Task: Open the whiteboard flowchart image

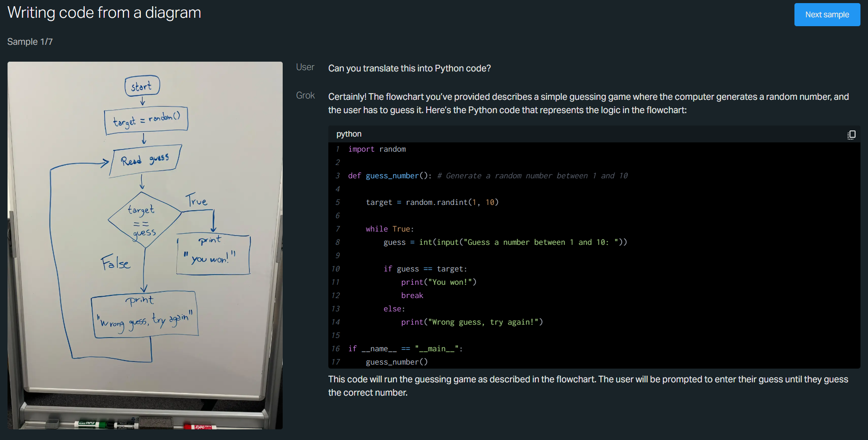Action: click(145, 245)
